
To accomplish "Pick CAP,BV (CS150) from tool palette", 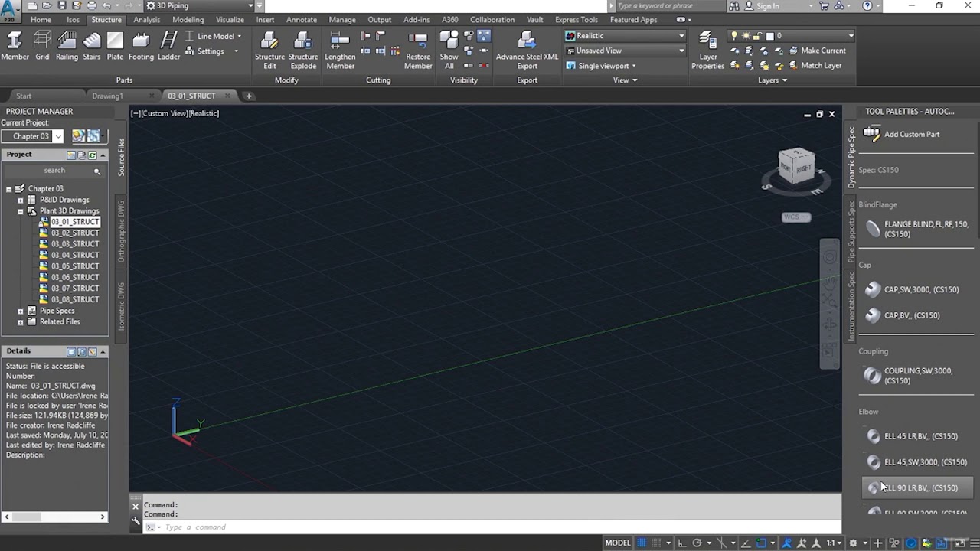I will (x=917, y=315).
